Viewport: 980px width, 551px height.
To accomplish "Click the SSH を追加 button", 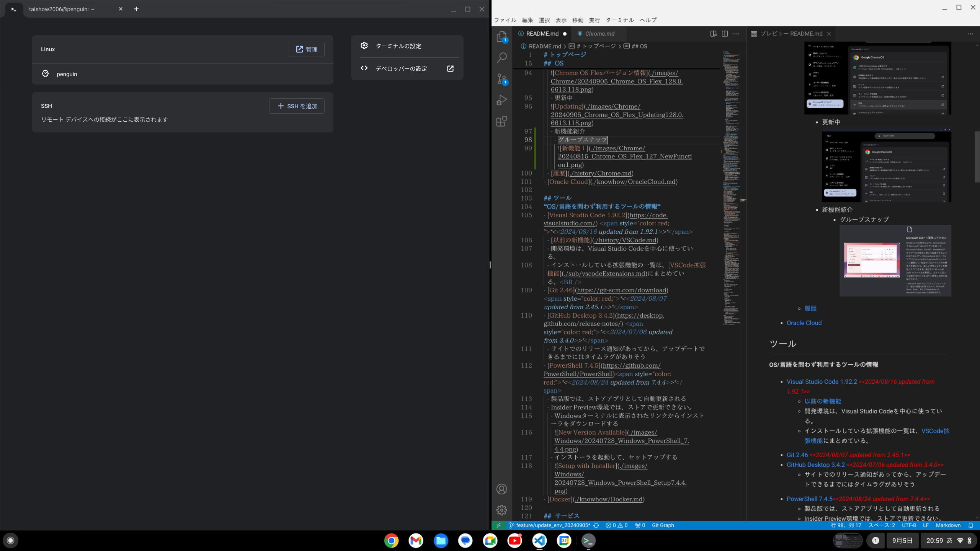I will click(x=297, y=106).
